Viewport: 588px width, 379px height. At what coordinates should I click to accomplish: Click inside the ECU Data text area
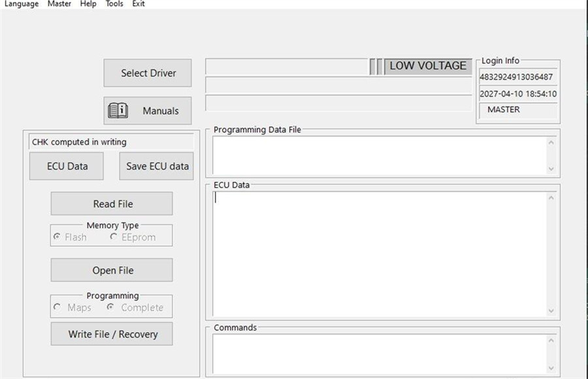380,254
